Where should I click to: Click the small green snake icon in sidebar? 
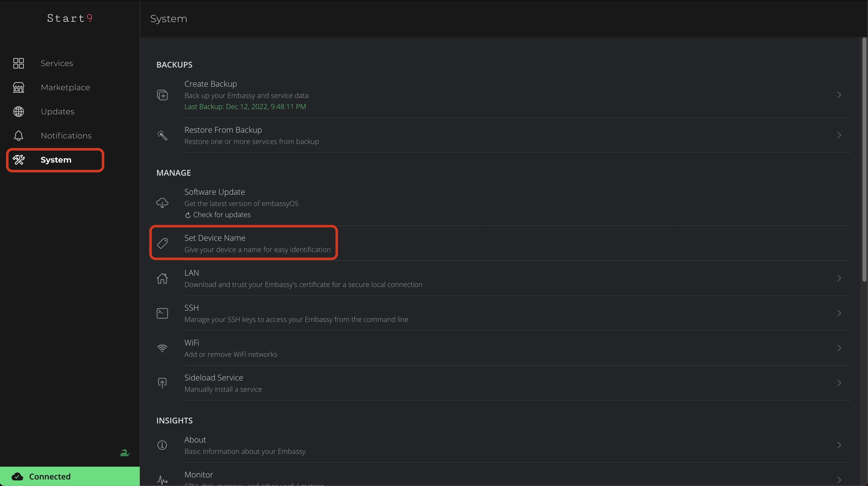pyautogui.click(x=125, y=453)
